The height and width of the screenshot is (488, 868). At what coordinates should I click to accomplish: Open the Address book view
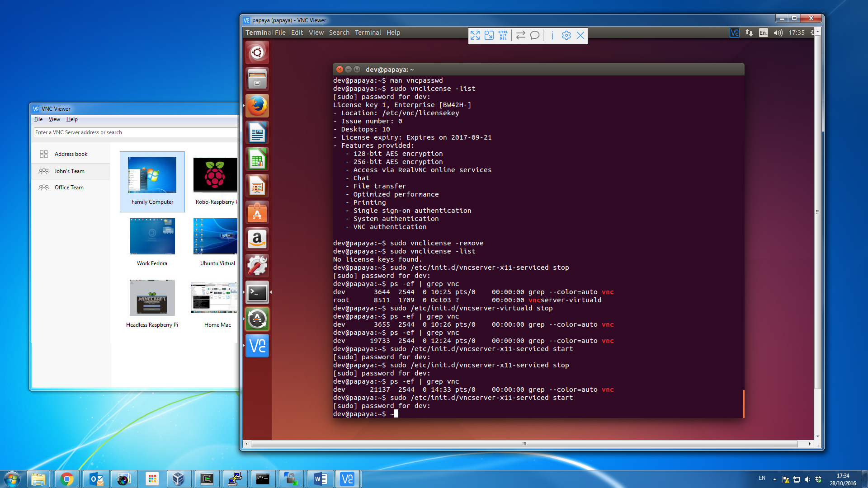(x=71, y=154)
